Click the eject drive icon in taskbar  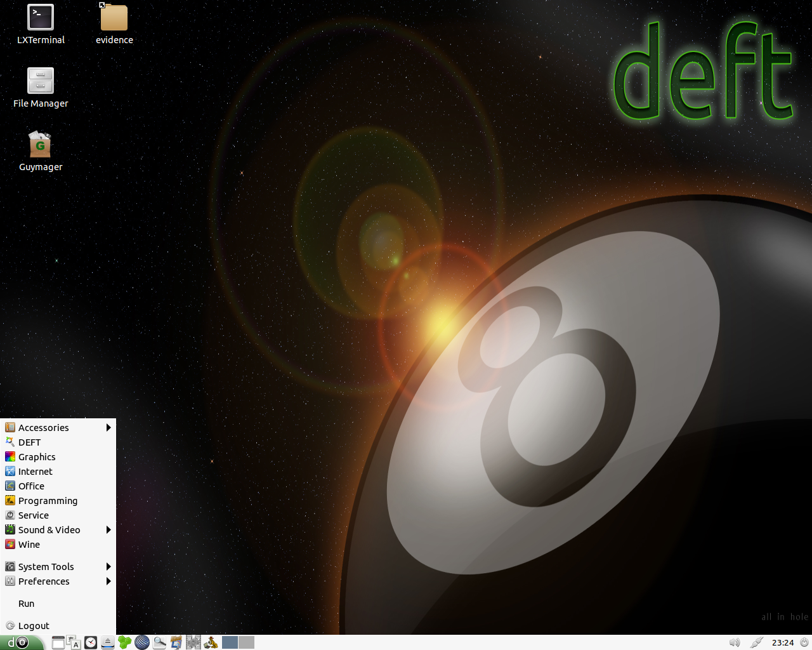(x=108, y=642)
